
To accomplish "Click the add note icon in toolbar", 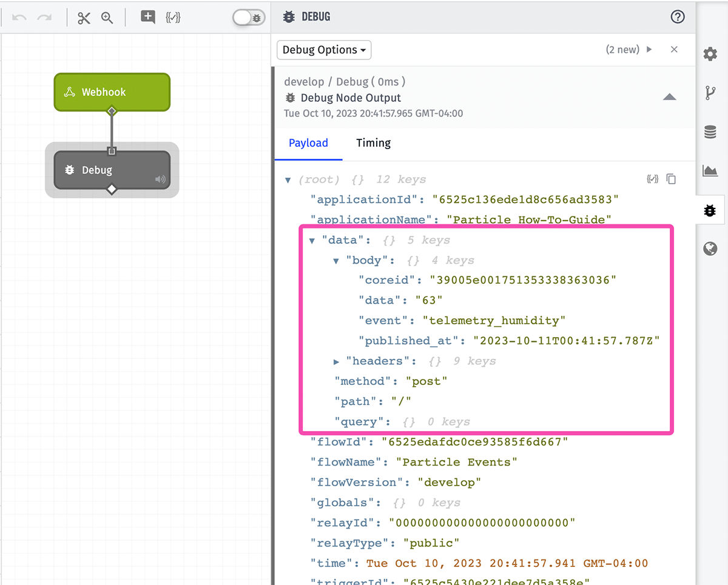I will pos(148,17).
